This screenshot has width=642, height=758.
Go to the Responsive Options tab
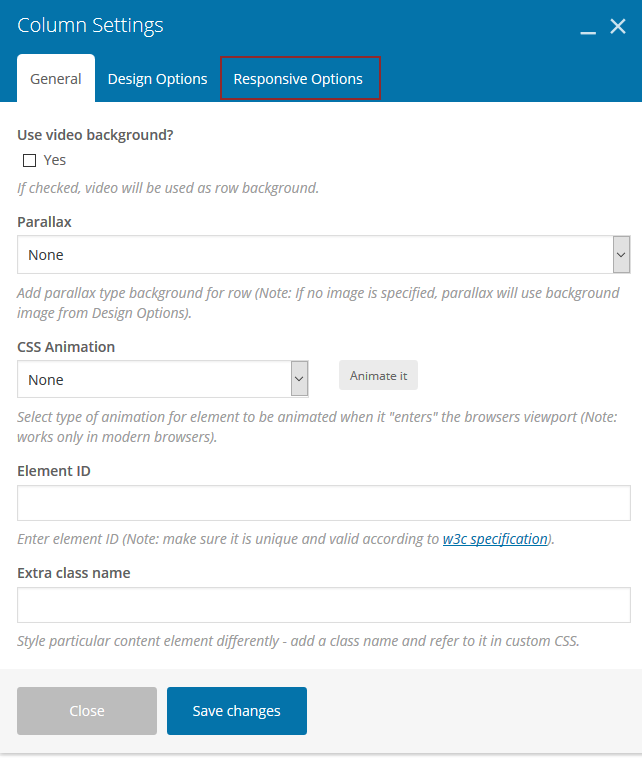tap(298, 79)
